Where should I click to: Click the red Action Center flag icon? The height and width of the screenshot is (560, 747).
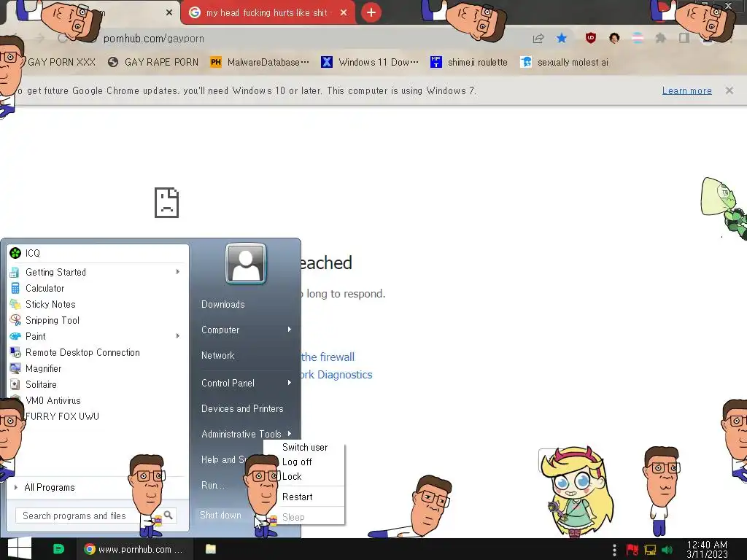(632, 550)
